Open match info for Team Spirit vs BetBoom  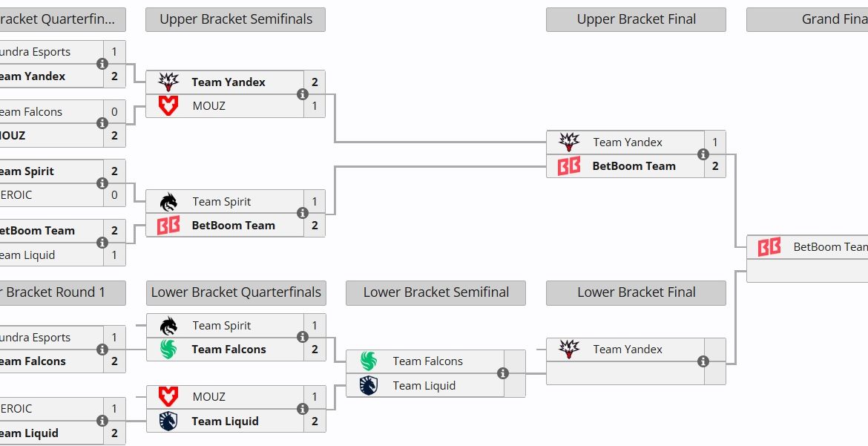(303, 213)
